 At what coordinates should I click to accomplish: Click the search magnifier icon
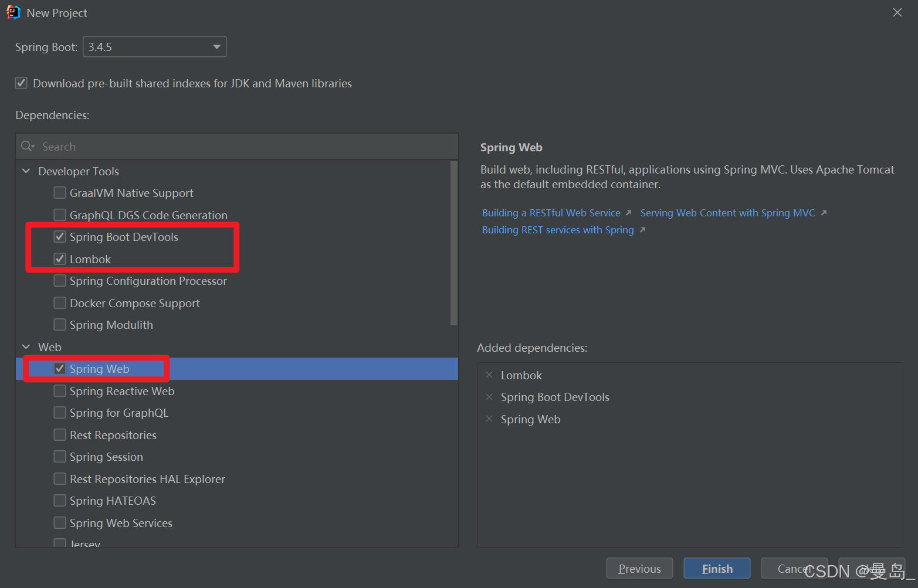28,146
